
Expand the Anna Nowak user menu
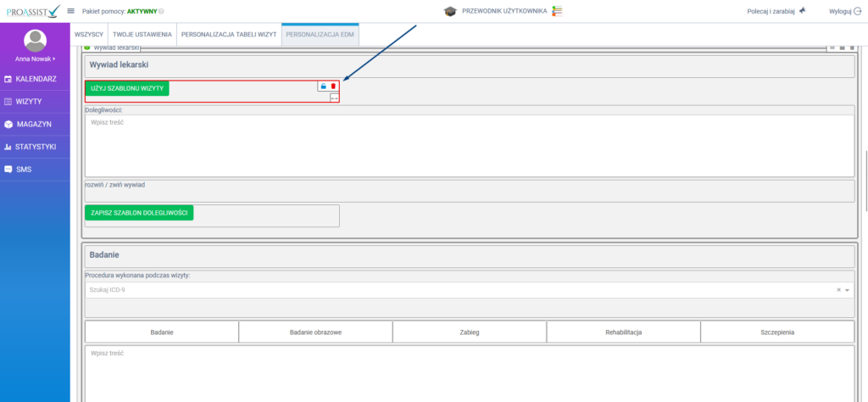(x=35, y=59)
